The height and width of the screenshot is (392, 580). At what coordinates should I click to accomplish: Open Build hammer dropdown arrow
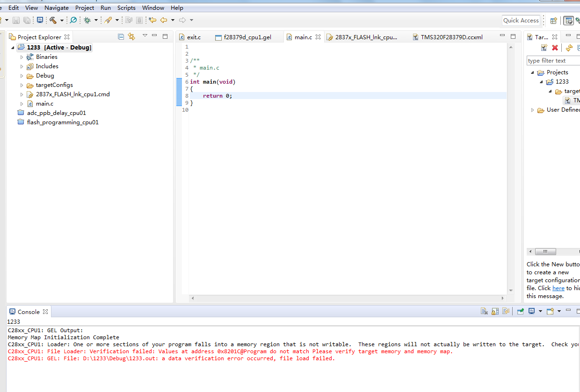pyautogui.click(x=61, y=20)
